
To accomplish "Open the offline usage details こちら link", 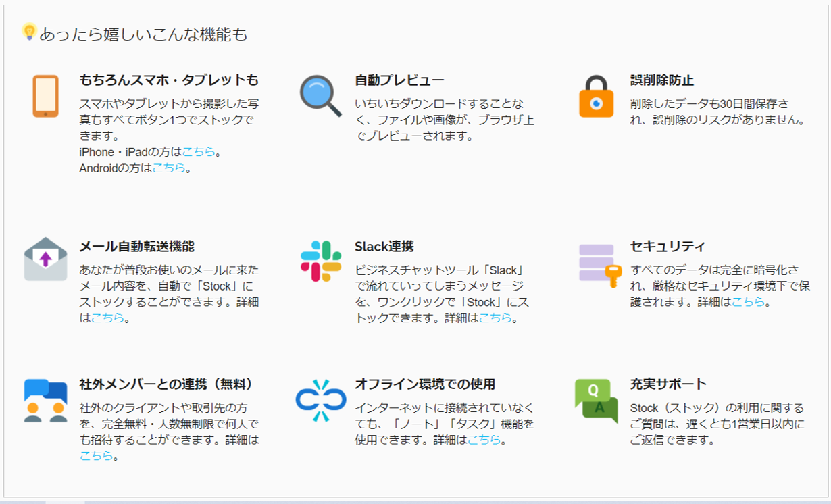I will click(484, 440).
